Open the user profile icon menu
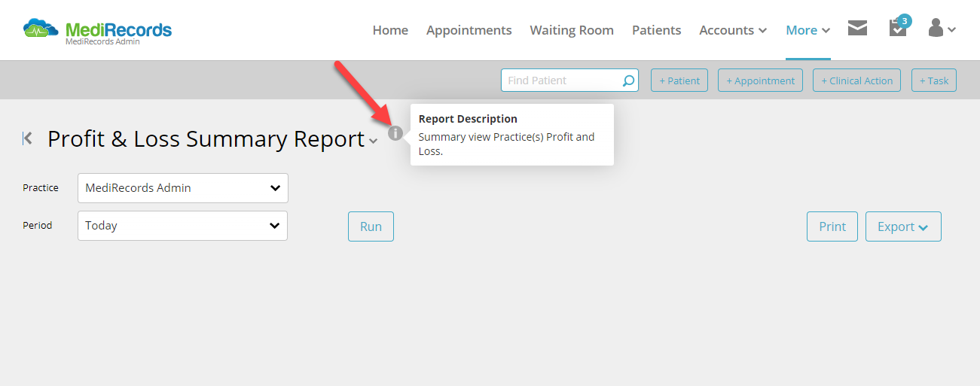 [942, 29]
